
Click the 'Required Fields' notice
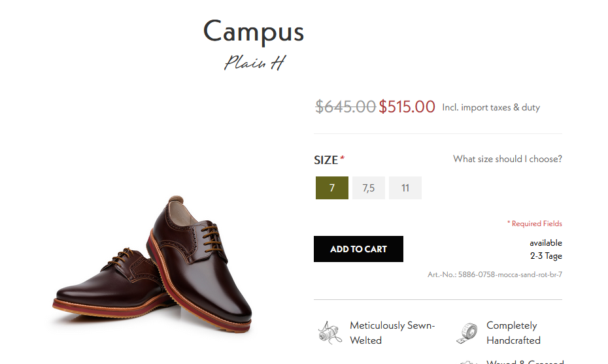(x=534, y=223)
